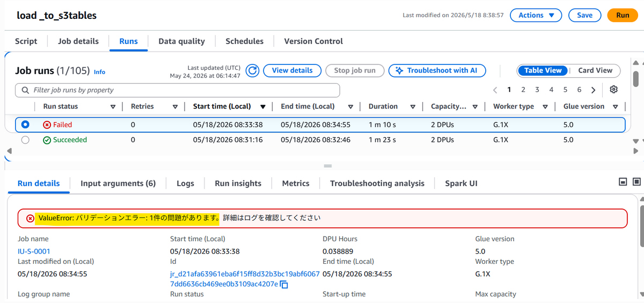Click the red error icon in the alert banner

[x=30, y=218]
